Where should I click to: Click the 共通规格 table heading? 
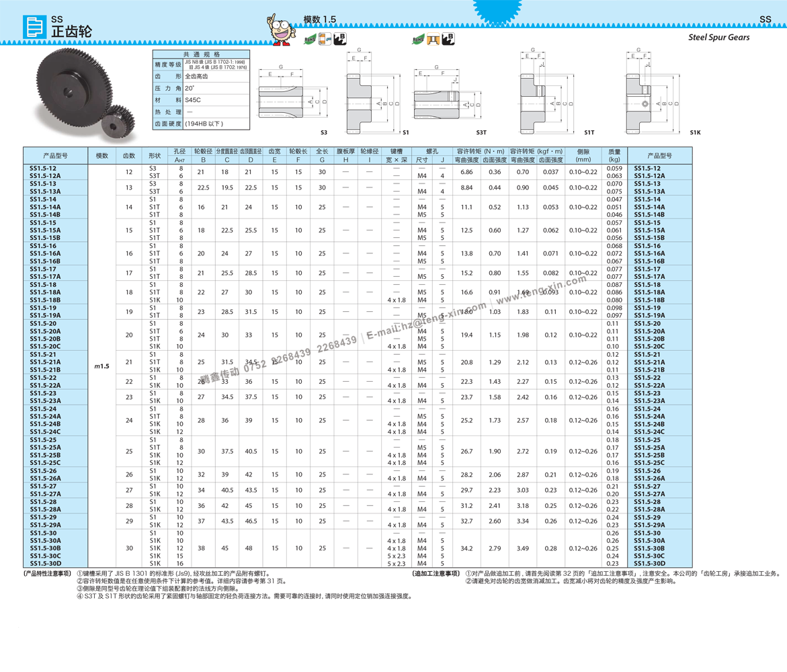(x=201, y=54)
